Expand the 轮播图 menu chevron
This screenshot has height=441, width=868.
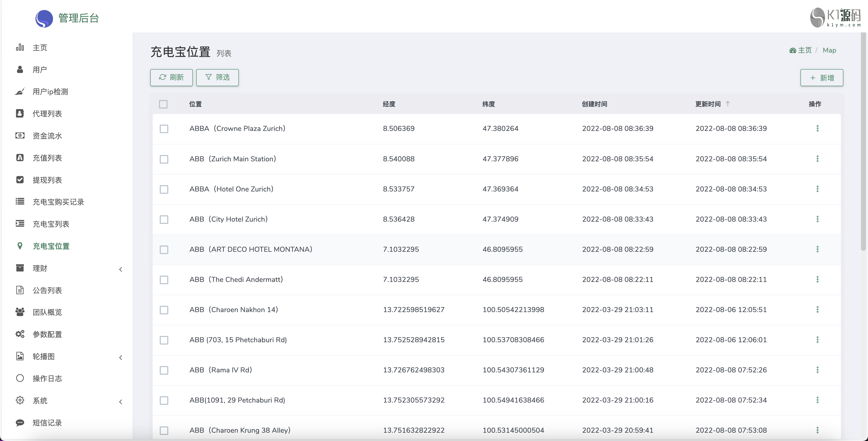pos(121,357)
